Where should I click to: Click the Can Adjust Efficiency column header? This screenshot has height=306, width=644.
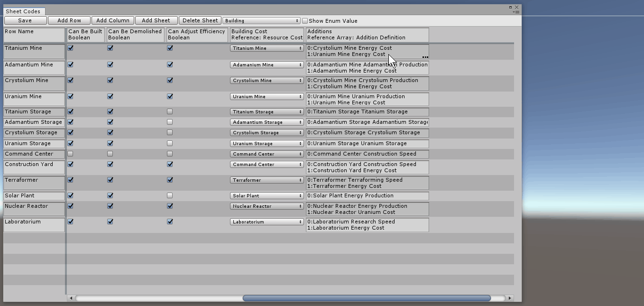(x=197, y=35)
